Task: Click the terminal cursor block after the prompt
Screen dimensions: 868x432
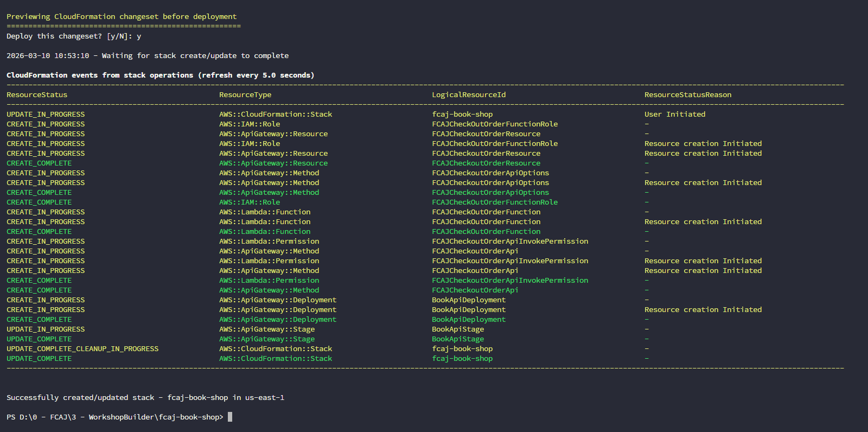Action: (230, 417)
